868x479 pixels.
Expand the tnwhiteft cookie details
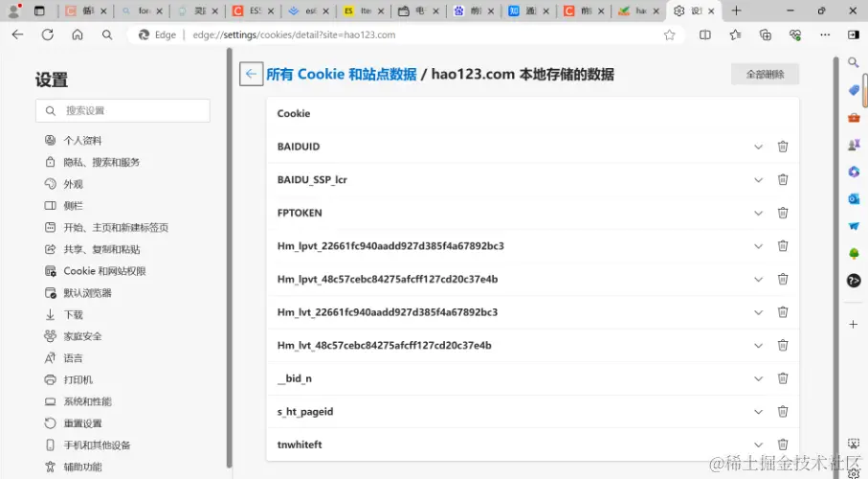click(x=758, y=445)
